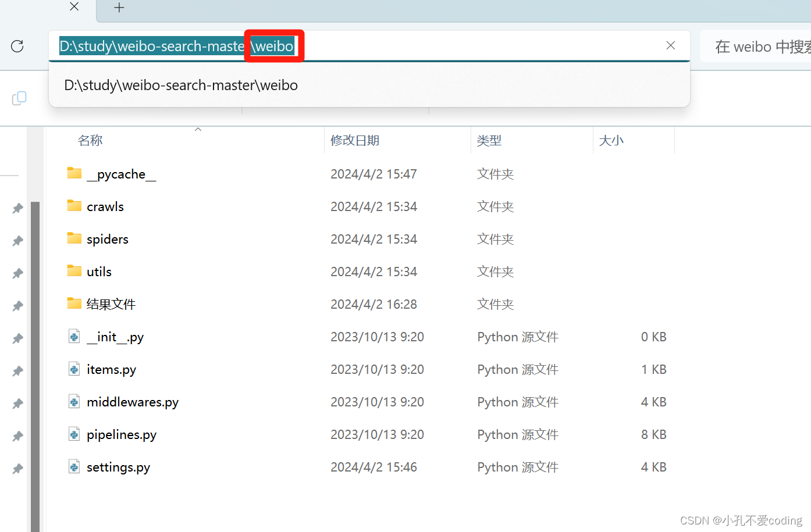Click the 2024/4/2 15:47 date of __pycache__
This screenshot has width=811, height=532.
click(374, 174)
